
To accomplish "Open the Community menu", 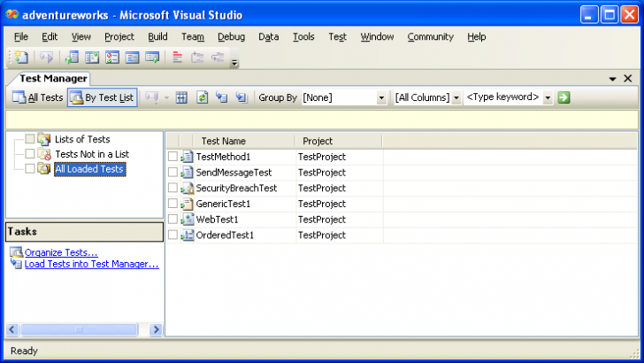I will [x=431, y=36].
